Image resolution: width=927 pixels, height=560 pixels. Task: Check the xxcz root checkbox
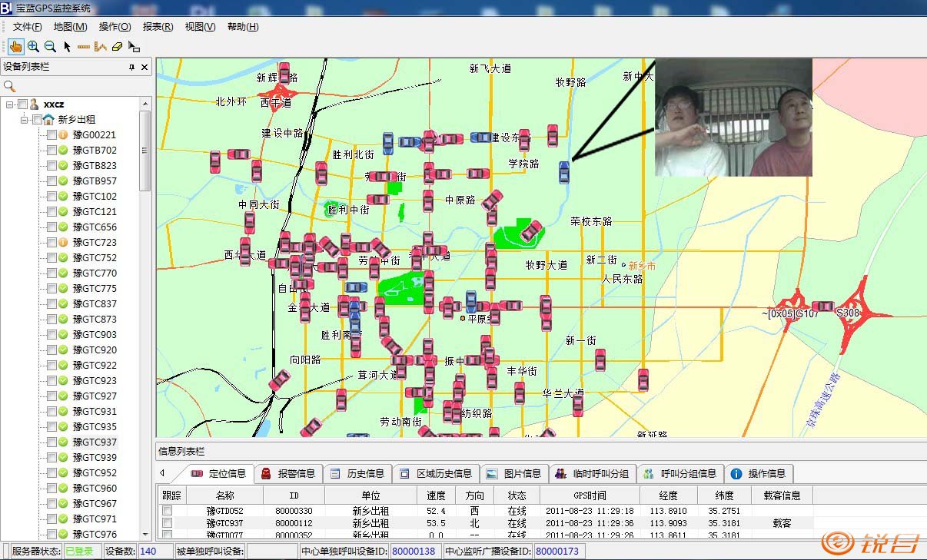coord(22,104)
